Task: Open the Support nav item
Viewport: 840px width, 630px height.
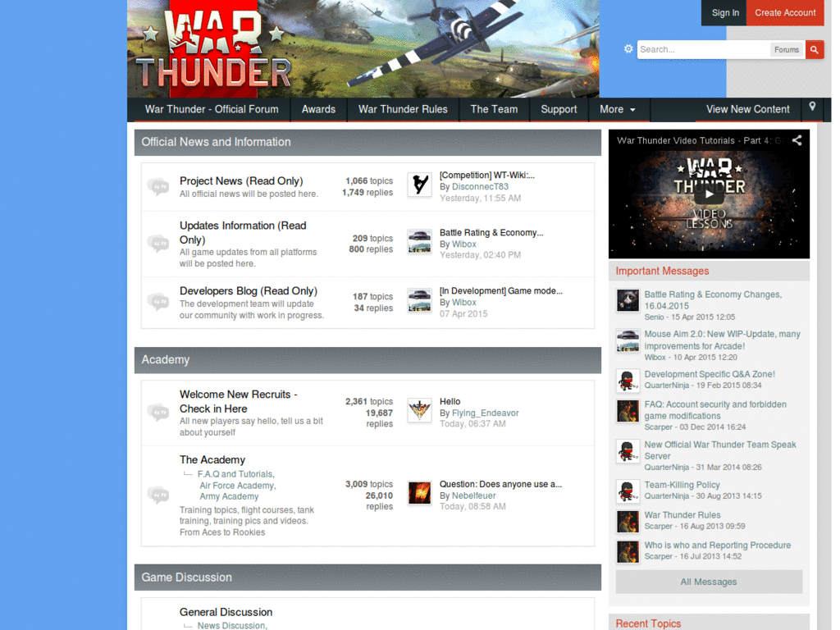Action: (x=559, y=109)
